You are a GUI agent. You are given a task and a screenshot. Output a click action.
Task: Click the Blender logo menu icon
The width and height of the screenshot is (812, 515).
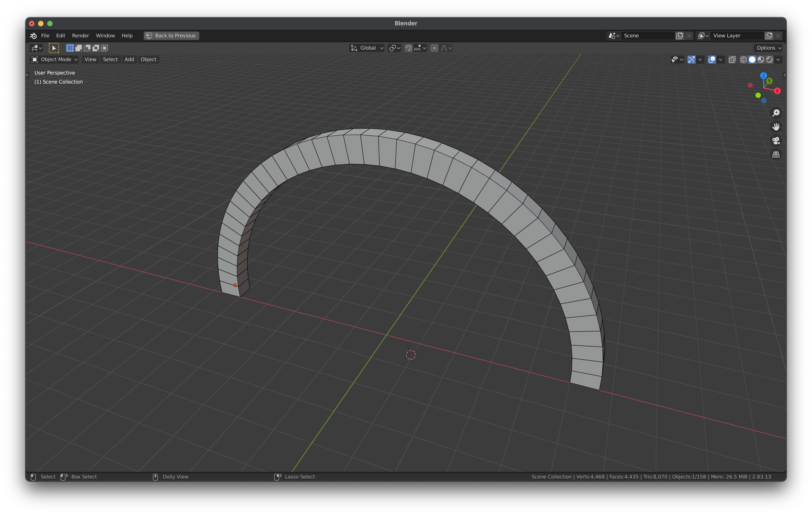pyautogui.click(x=33, y=36)
